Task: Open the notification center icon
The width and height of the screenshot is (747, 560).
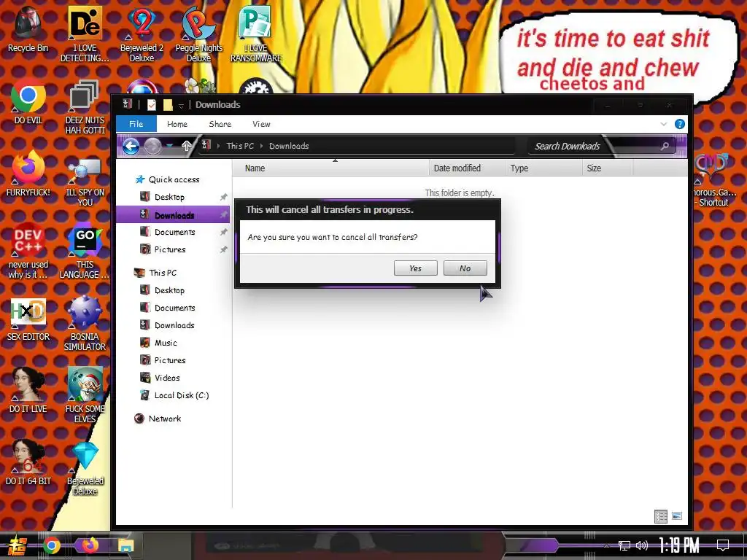Action: (723, 545)
